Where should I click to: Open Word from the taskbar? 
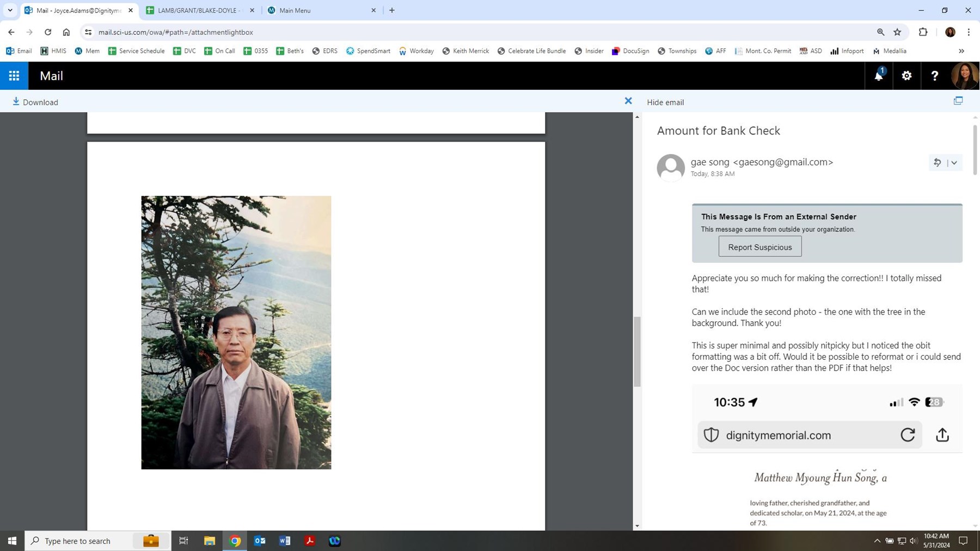coord(284,541)
